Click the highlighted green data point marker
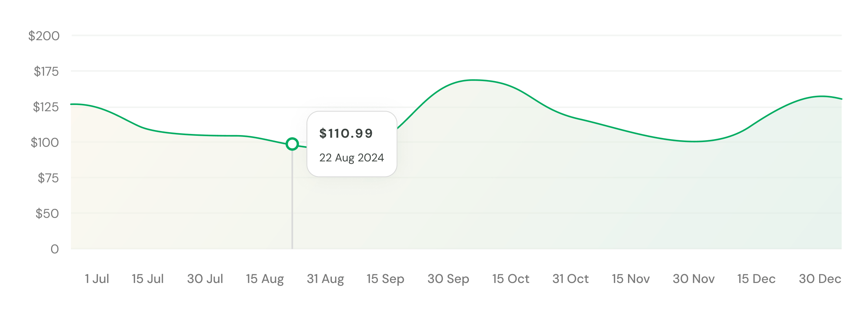The height and width of the screenshot is (312, 868). [x=292, y=144]
